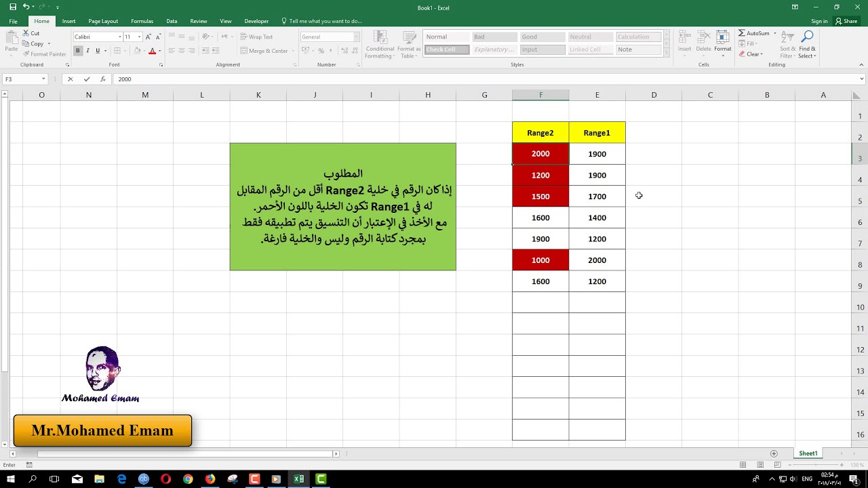Click Merge & Center
This screenshot has width=868, height=488.
(264, 51)
